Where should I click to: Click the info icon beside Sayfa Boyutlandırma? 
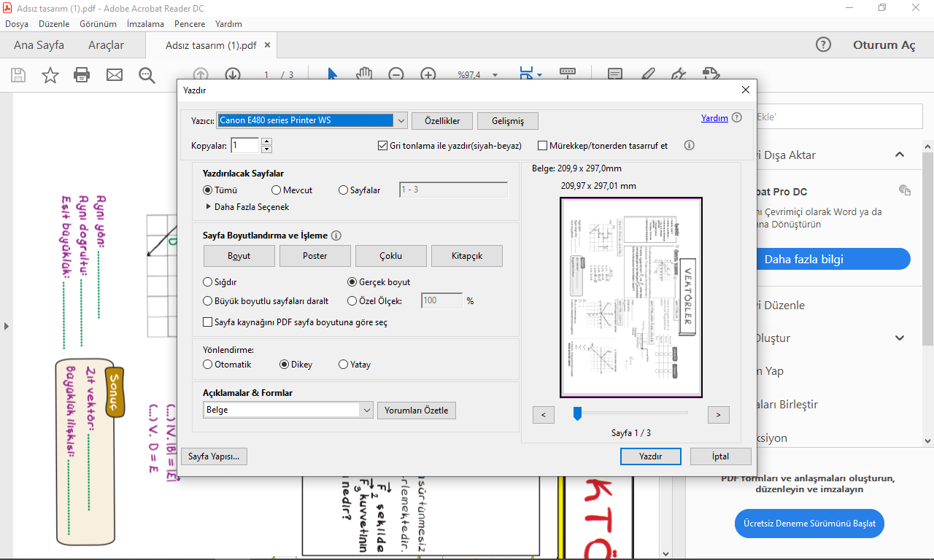(336, 236)
